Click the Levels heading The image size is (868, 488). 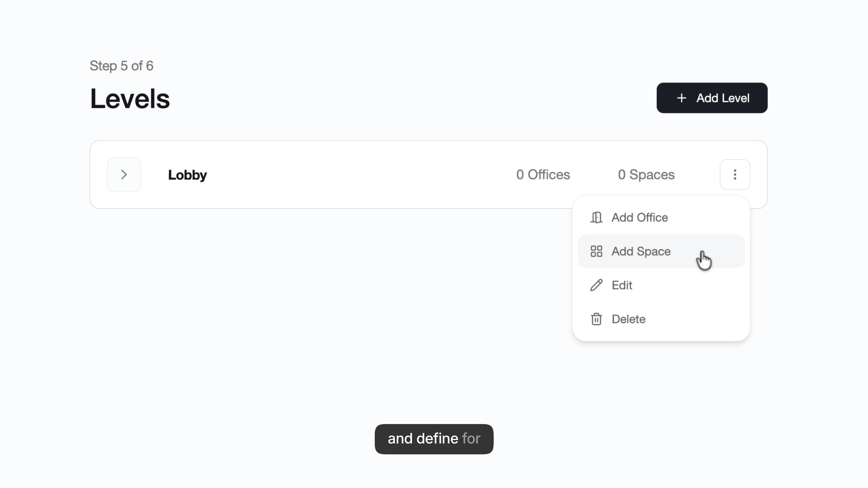point(130,98)
